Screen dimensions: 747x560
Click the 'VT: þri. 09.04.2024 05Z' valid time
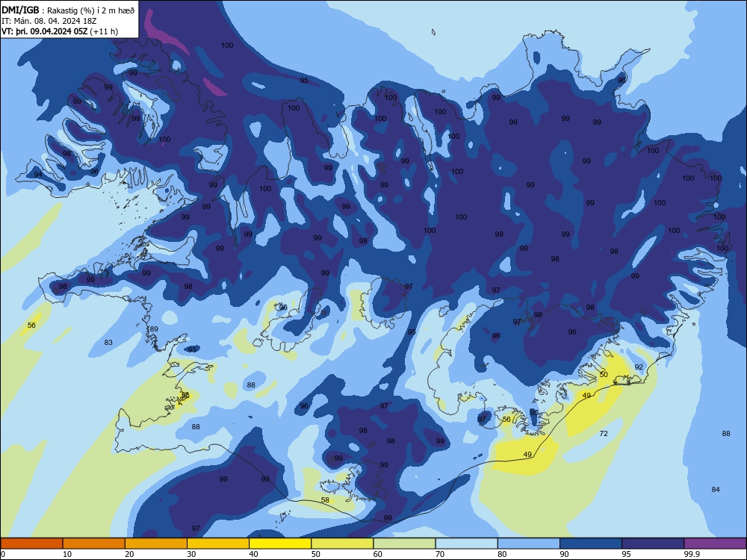click(44, 31)
